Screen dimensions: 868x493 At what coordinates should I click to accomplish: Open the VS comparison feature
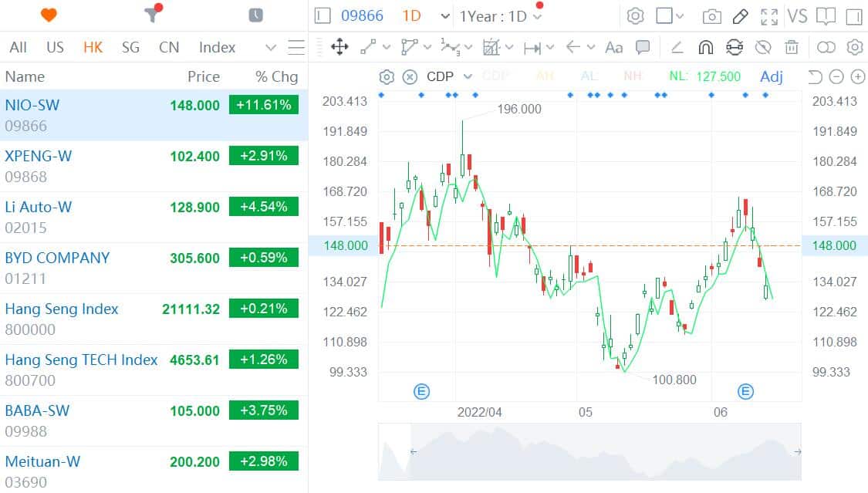point(798,15)
